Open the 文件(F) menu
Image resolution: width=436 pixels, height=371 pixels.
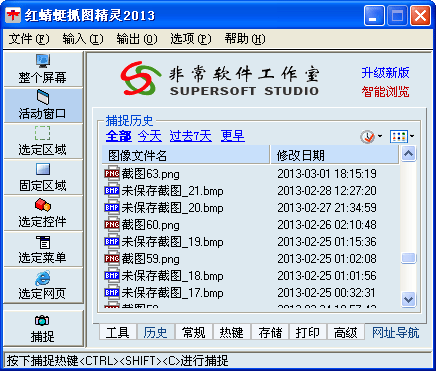[x=29, y=39]
